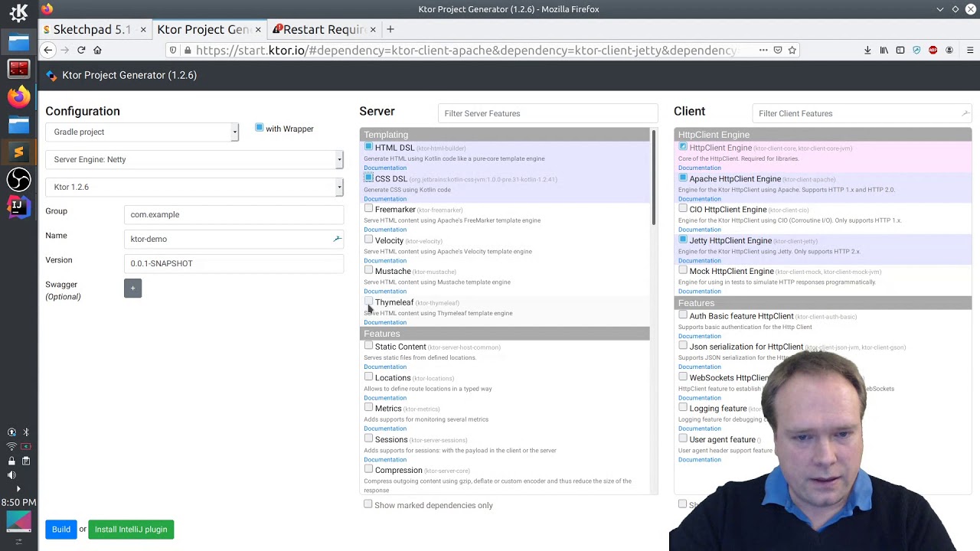Toggle the with Wrapper checkbox
Screen dimensions: 980x551
coord(260,128)
